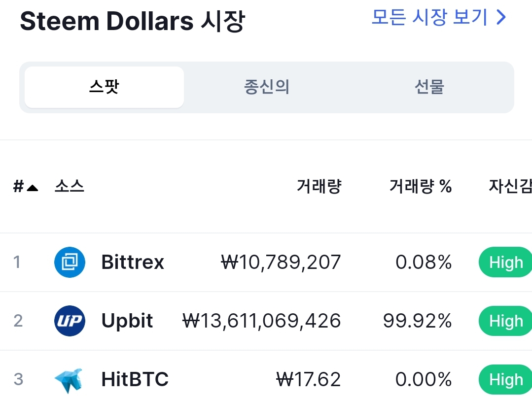Click the sort arrow beside # header
532x397 pixels.
click(32, 188)
